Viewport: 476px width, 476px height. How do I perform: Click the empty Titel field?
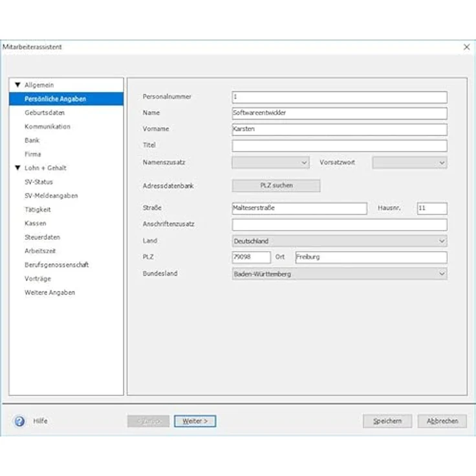pyautogui.click(x=340, y=146)
